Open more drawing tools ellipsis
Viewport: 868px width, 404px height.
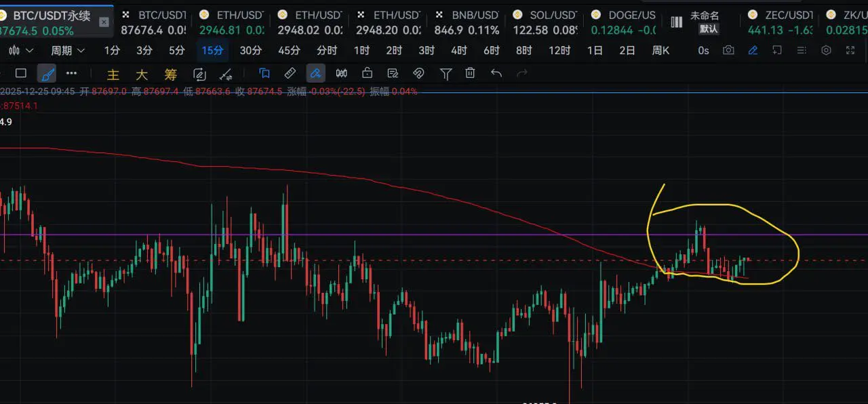click(x=71, y=73)
